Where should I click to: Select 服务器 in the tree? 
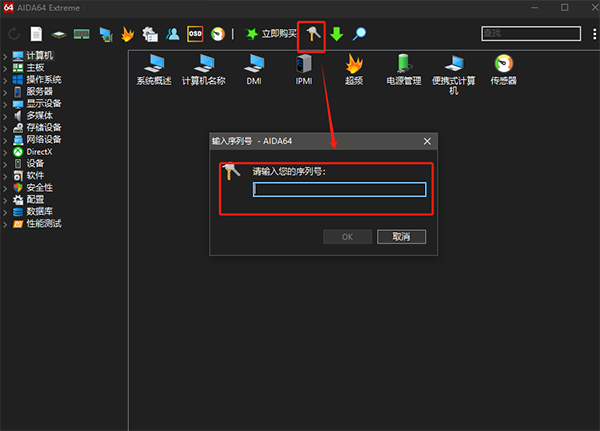tap(39, 92)
